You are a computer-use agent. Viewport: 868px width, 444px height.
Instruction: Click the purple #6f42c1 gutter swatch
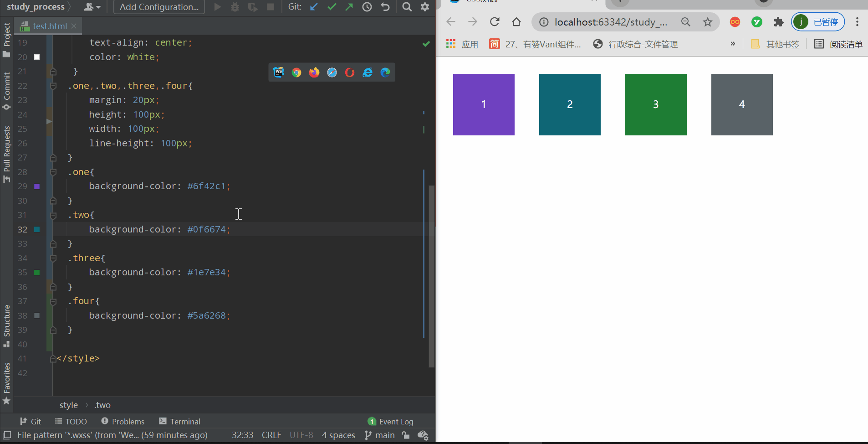37,186
